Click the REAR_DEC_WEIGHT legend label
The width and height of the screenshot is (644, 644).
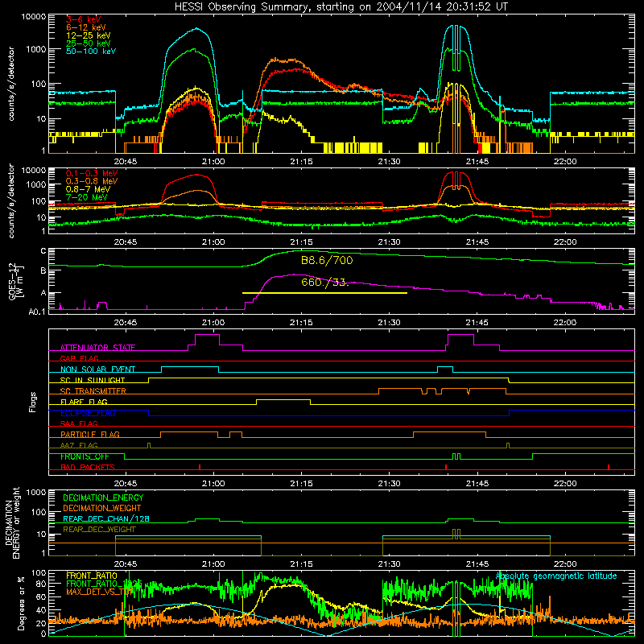99,530
